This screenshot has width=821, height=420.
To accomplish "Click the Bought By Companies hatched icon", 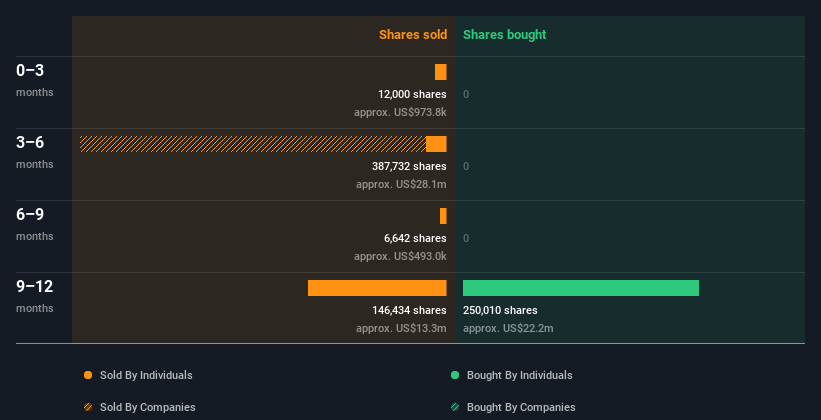I will pos(455,407).
